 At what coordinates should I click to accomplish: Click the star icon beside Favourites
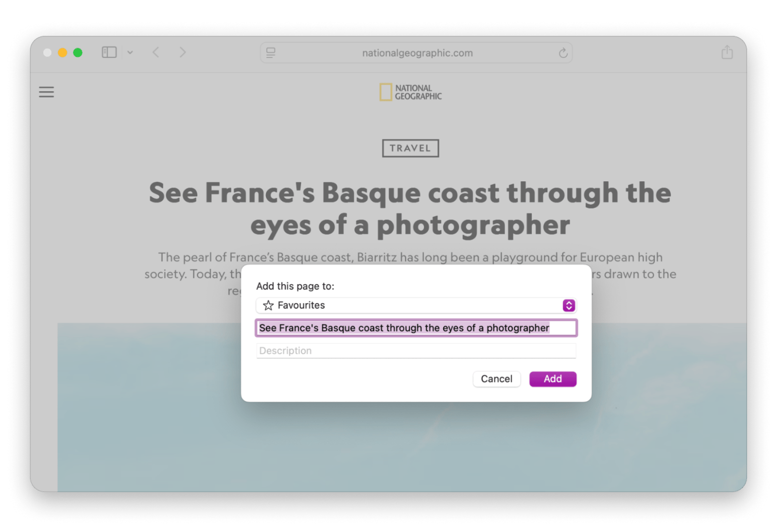tap(268, 305)
